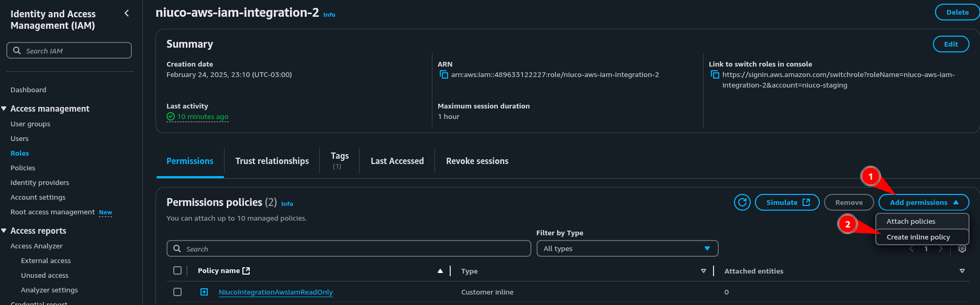Open table preferences gear icon
The image size is (980, 305).
click(x=962, y=249)
